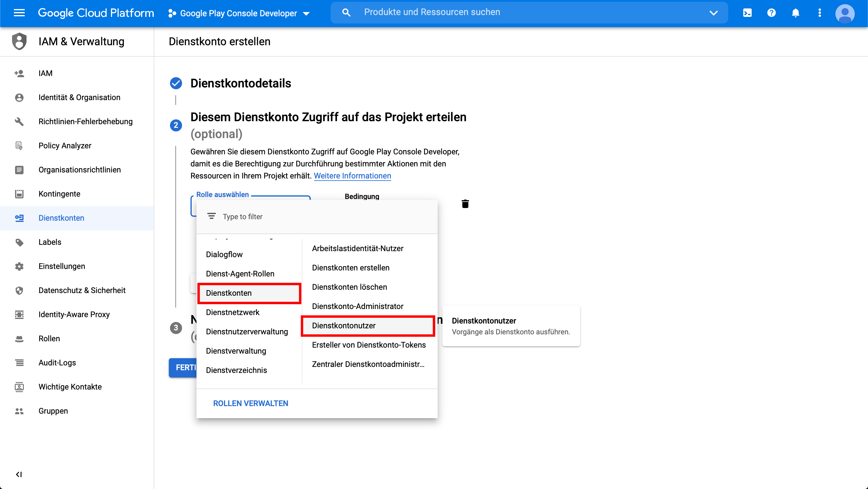
Task: Open the Weitere Informationen link
Action: pos(352,176)
